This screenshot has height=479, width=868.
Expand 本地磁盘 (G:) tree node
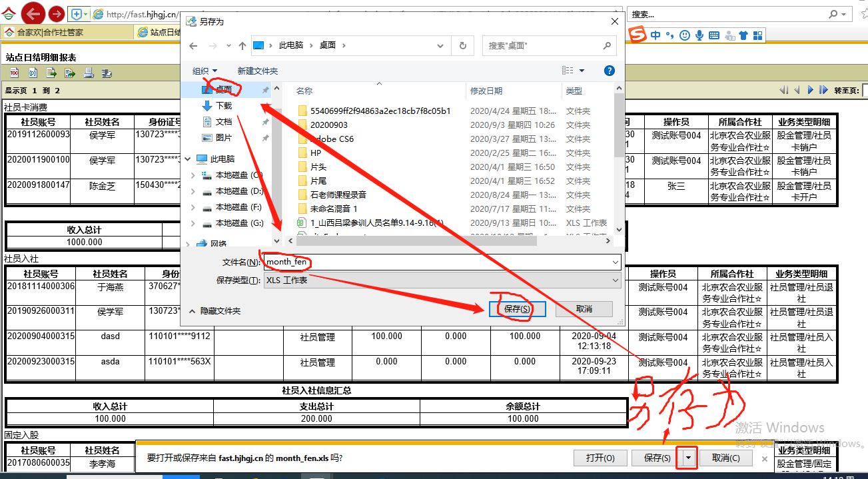tap(193, 223)
